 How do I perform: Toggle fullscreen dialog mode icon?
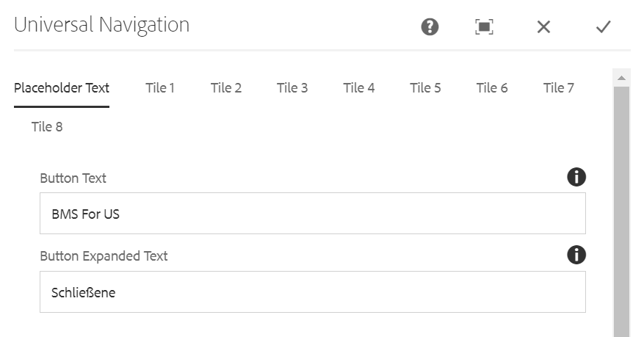tap(484, 27)
